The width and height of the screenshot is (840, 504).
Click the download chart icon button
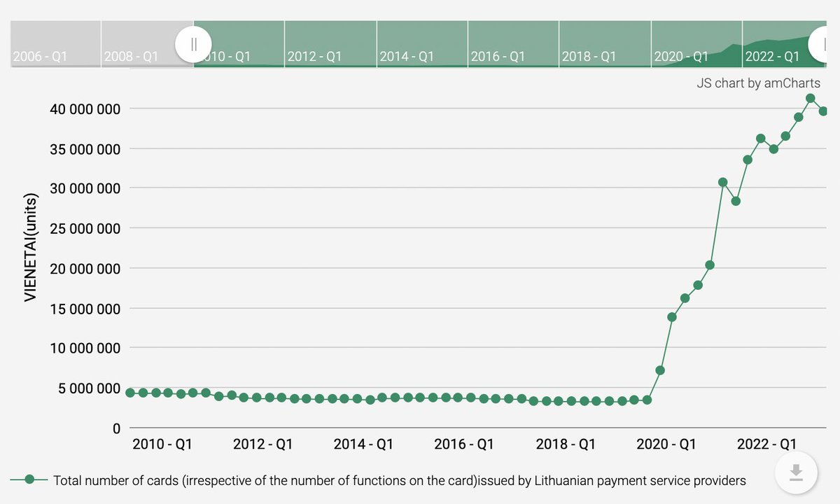pos(796,473)
